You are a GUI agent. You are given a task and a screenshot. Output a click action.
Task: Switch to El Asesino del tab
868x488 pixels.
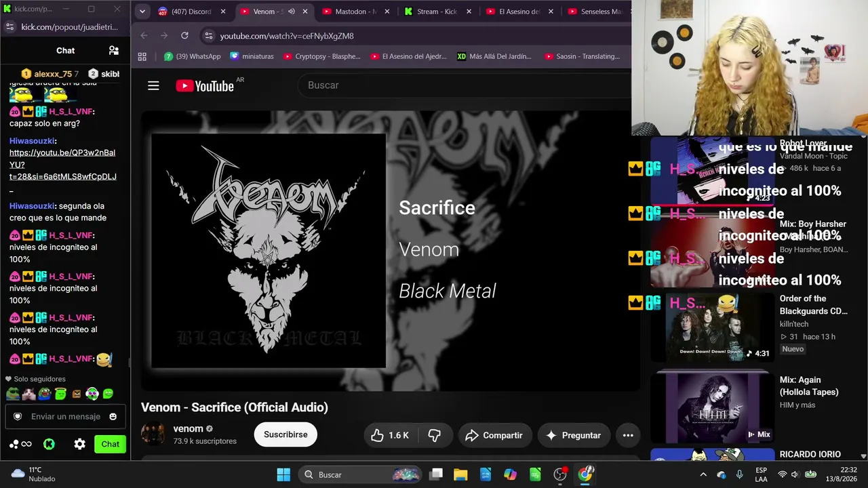click(521, 12)
